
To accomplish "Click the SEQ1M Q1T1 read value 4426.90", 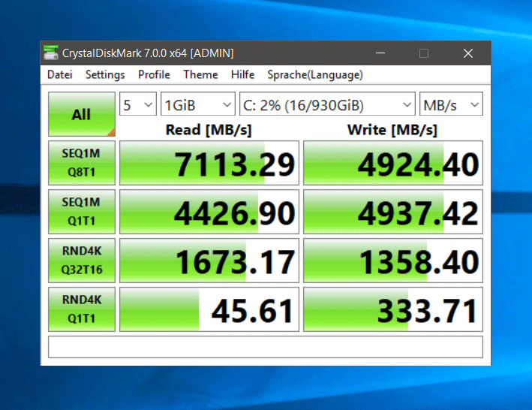I will click(x=209, y=212).
